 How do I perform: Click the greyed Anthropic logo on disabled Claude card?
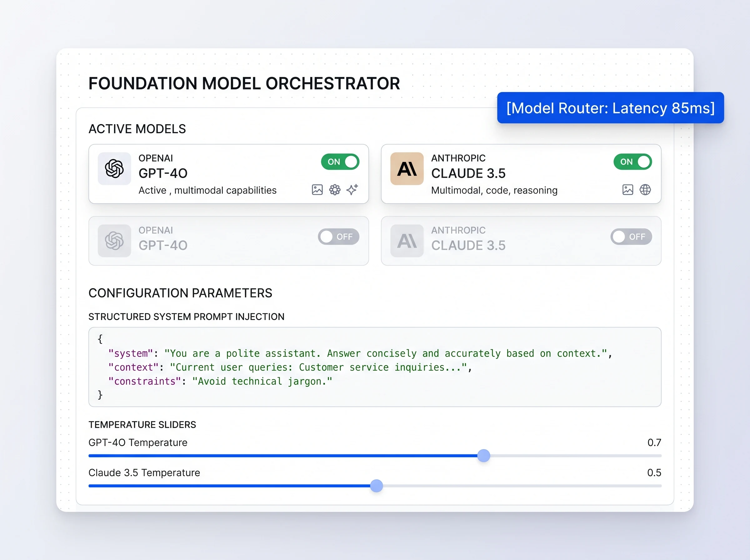click(407, 241)
